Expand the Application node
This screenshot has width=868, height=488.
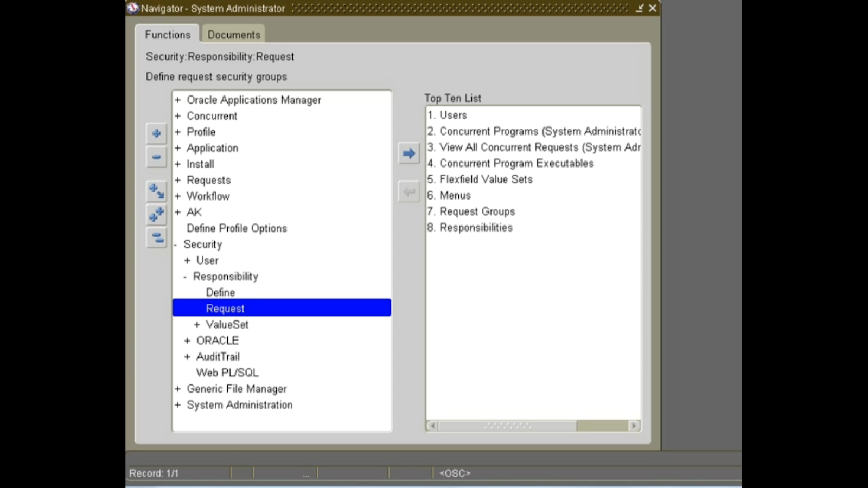tap(177, 148)
